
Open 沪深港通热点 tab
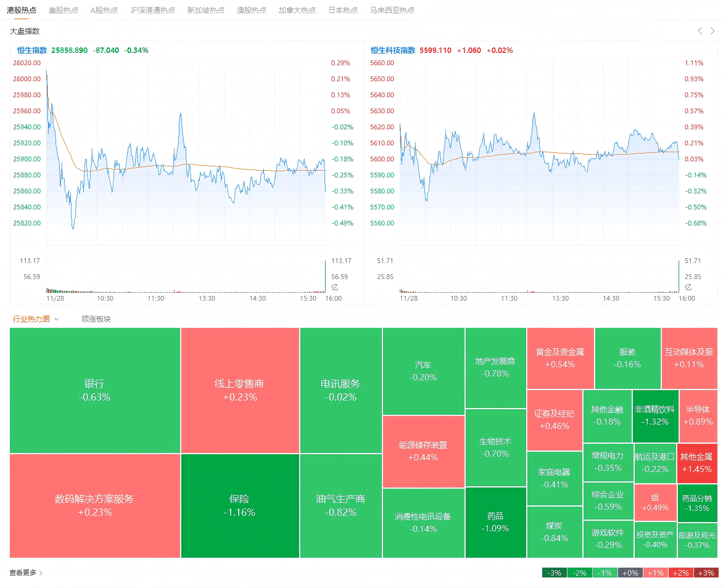(153, 10)
